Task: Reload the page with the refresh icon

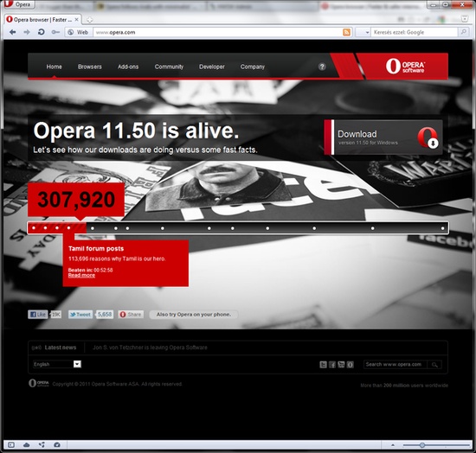Action: tap(42, 32)
